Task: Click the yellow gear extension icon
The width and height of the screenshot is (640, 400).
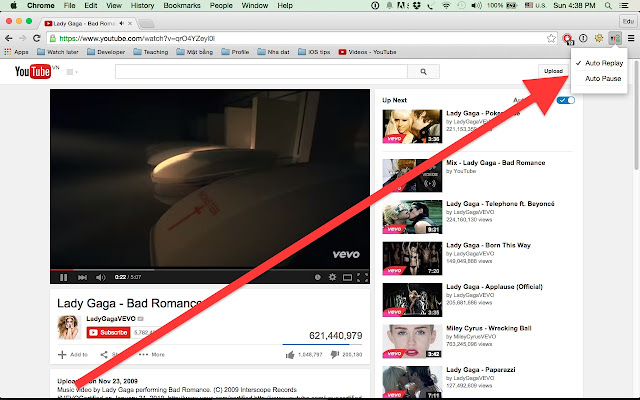Action: (x=599, y=38)
